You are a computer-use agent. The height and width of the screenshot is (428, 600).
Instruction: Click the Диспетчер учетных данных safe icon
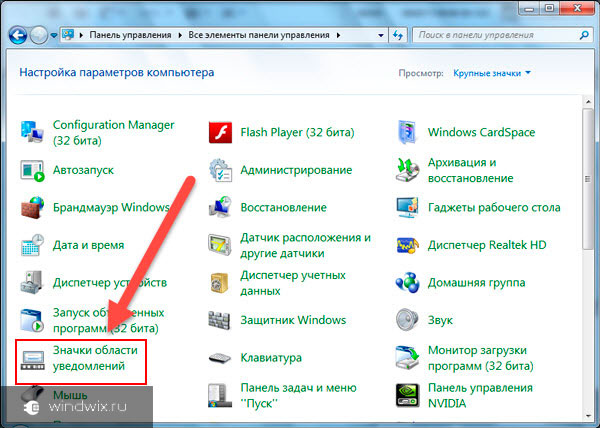220,283
